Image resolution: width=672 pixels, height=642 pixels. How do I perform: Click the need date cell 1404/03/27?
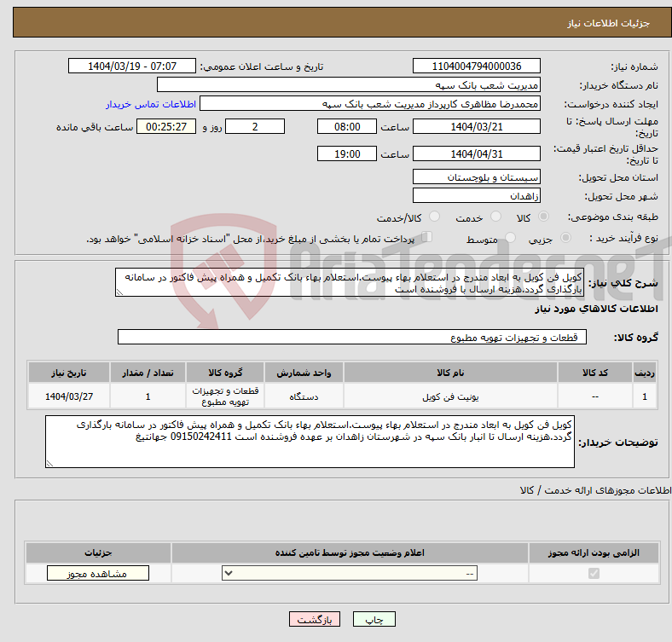pos(69,396)
